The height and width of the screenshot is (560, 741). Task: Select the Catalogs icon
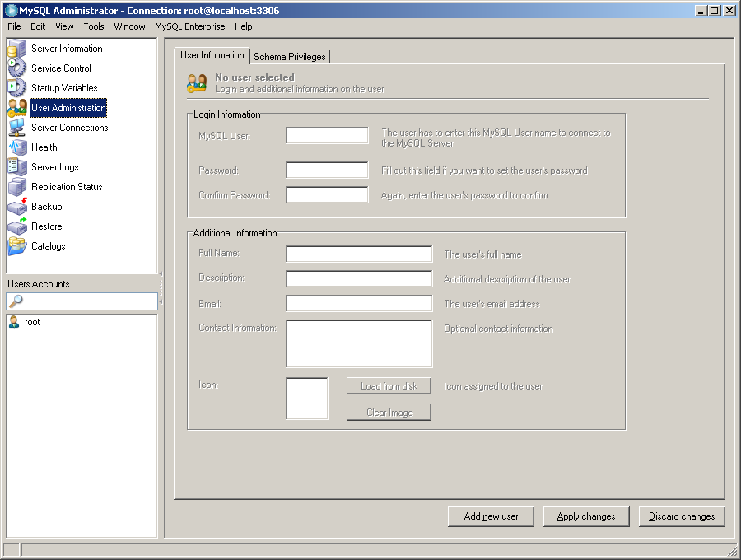16,246
